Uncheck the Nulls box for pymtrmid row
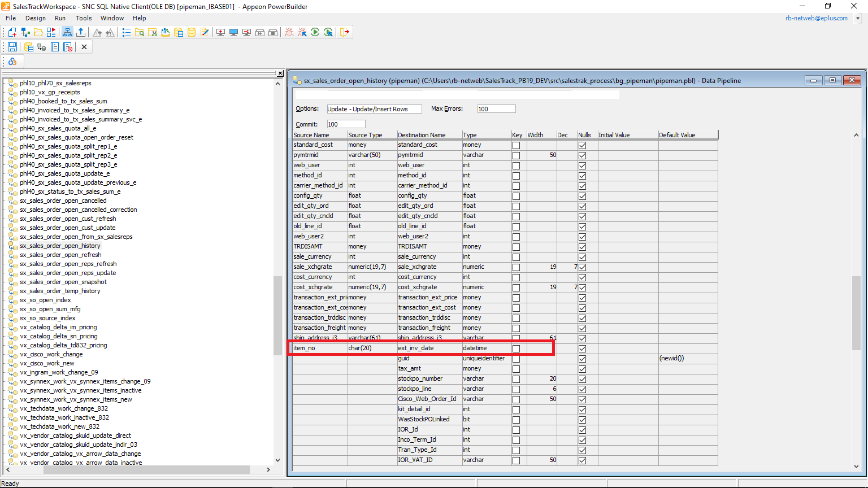868x488 pixels. [582, 155]
